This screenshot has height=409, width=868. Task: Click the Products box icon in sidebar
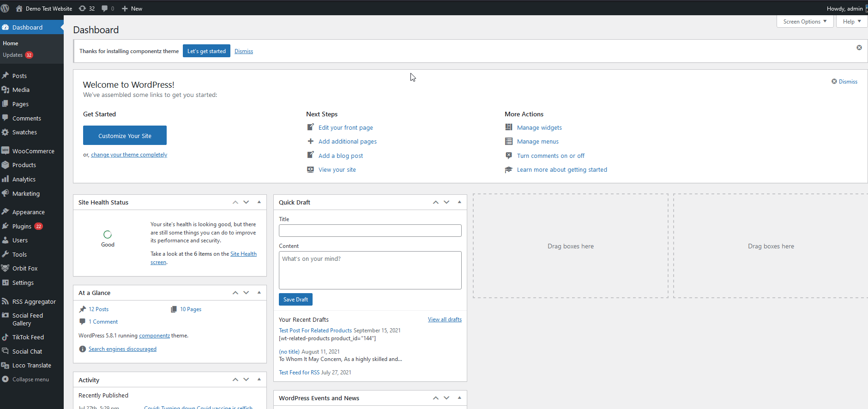[x=6, y=165]
